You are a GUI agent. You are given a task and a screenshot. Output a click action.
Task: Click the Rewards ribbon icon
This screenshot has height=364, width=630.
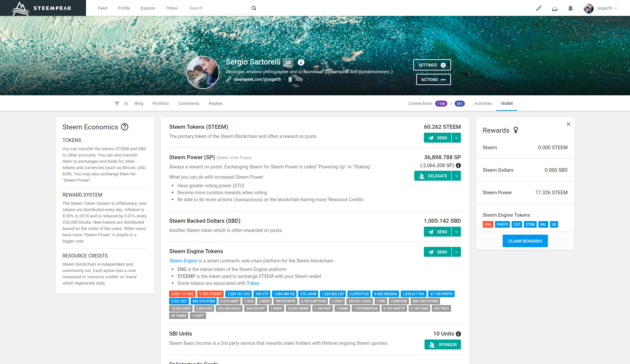pyautogui.click(x=516, y=130)
